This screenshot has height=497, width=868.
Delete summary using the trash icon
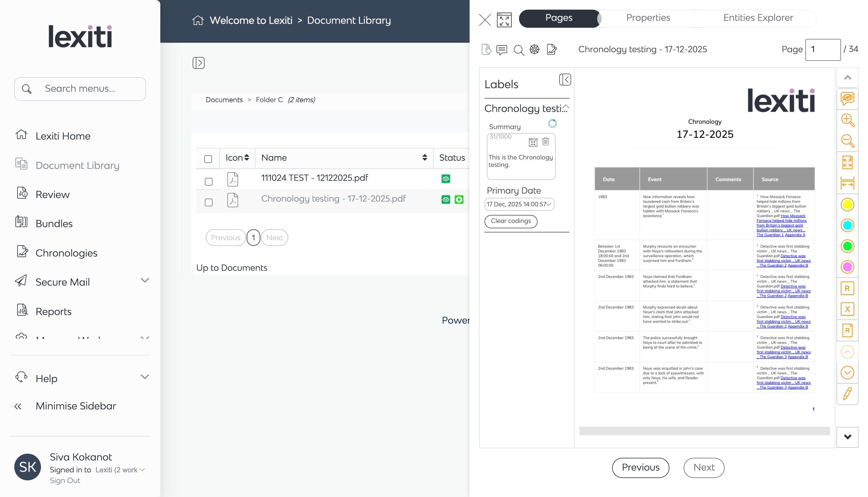[x=546, y=142]
